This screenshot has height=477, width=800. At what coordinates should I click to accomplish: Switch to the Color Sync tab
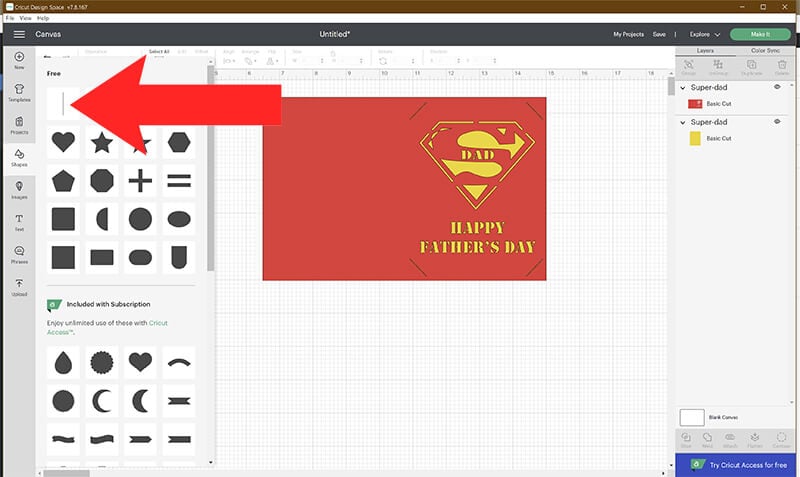pyautogui.click(x=765, y=51)
